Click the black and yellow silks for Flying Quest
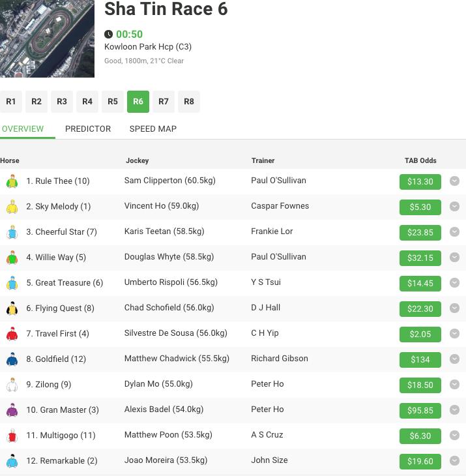Screen dimensions: 466x476 [12, 308]
